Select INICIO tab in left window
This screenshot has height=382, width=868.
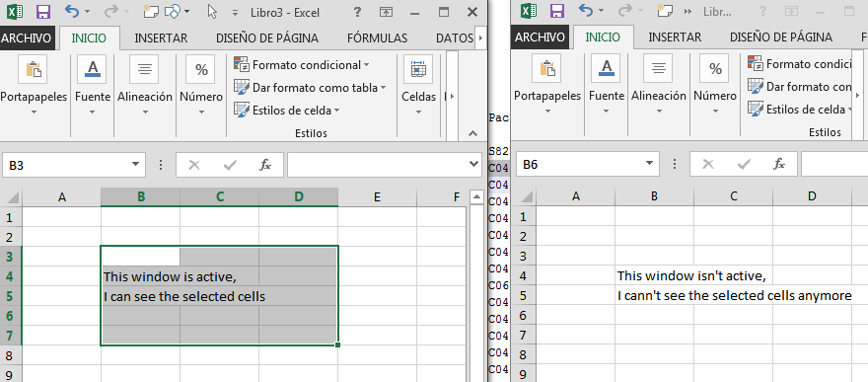click(x=89, y=38)
